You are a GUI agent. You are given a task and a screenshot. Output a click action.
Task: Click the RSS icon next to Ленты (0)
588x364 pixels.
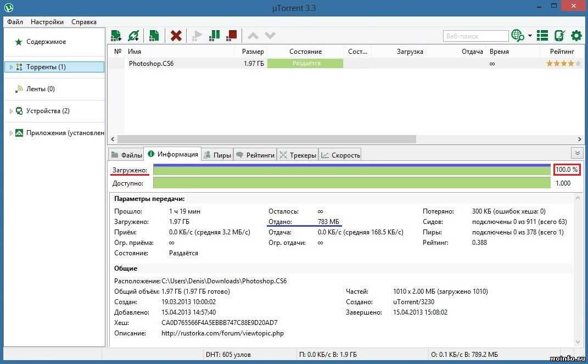pos(19,89)
